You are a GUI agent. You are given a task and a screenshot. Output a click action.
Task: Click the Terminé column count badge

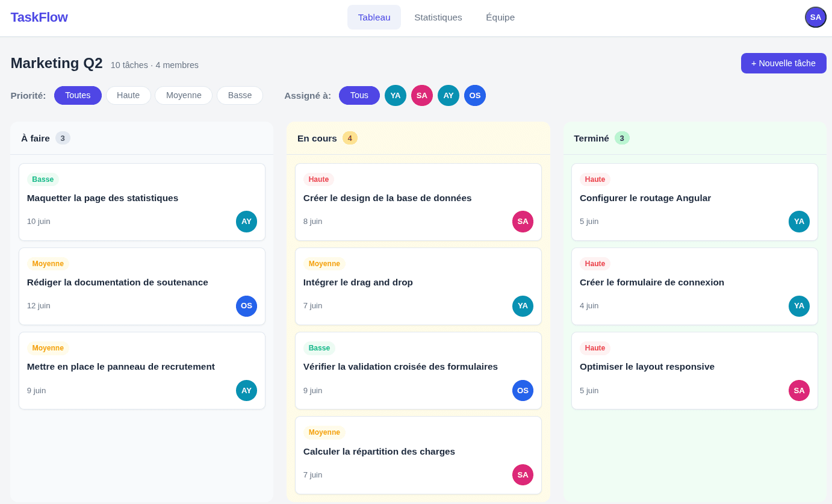click(622, 138)
